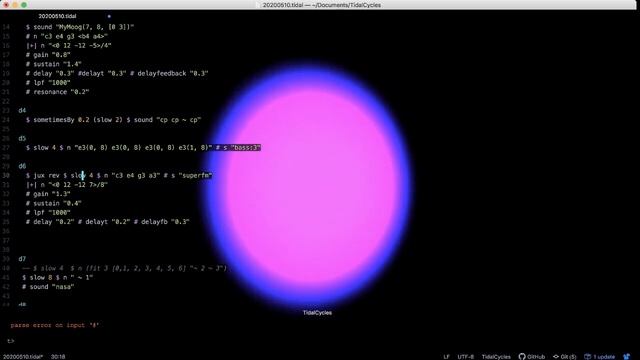
Task: Change the TidalCycles grammar in status bar
Action: tap(496, 356)
